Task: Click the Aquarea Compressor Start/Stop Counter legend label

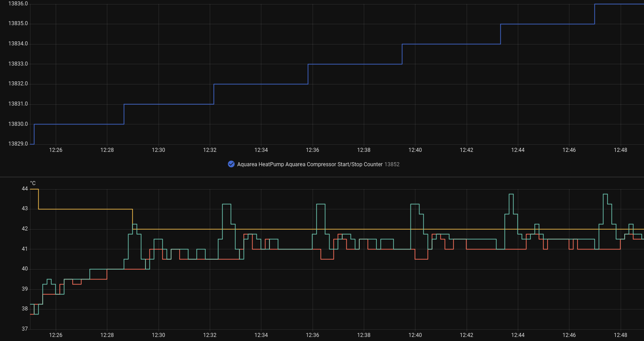Action: (x=310, y=164)
